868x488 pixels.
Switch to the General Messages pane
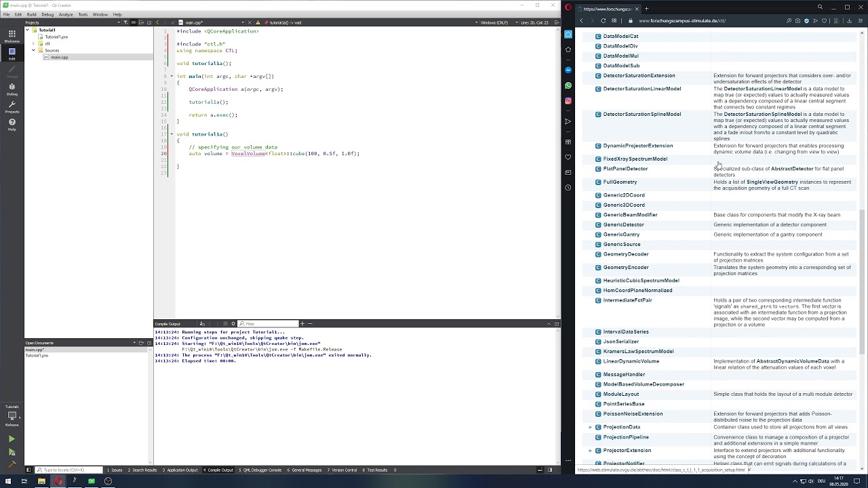coord(304,470)
